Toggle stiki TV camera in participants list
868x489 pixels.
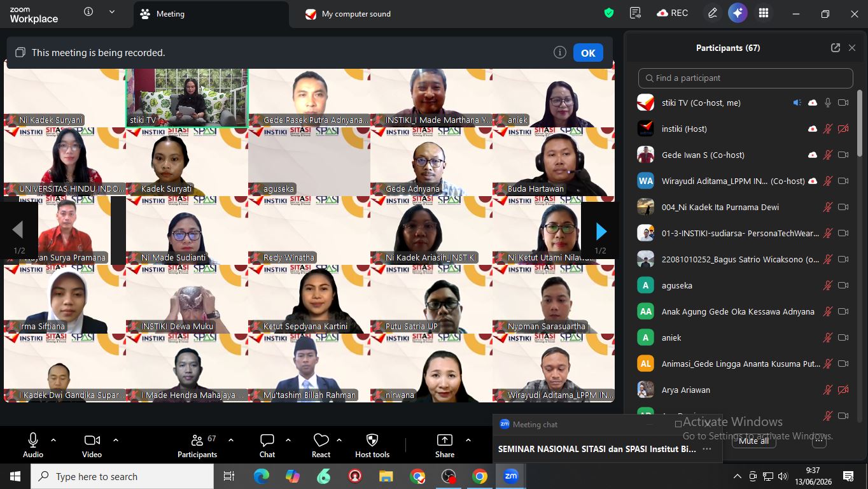click(x=844, y=103)
